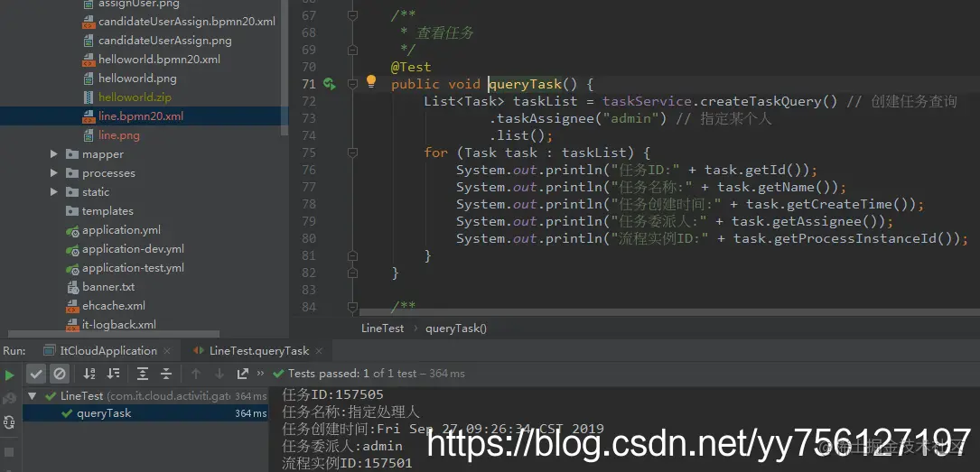Click the yellow light bulb intention icon
The width and height of the screenshot is (980, 472).
[x=371, y=80]
